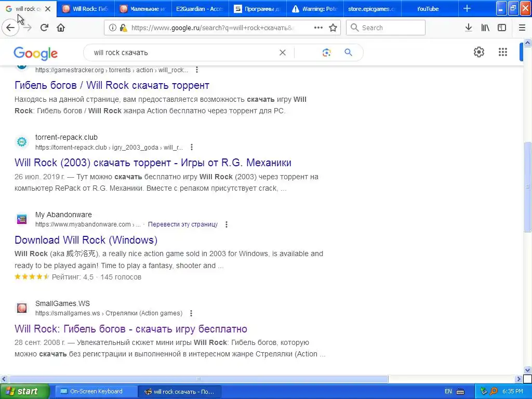Switch to the 'Warning: Pot' tab

[315, 9]
